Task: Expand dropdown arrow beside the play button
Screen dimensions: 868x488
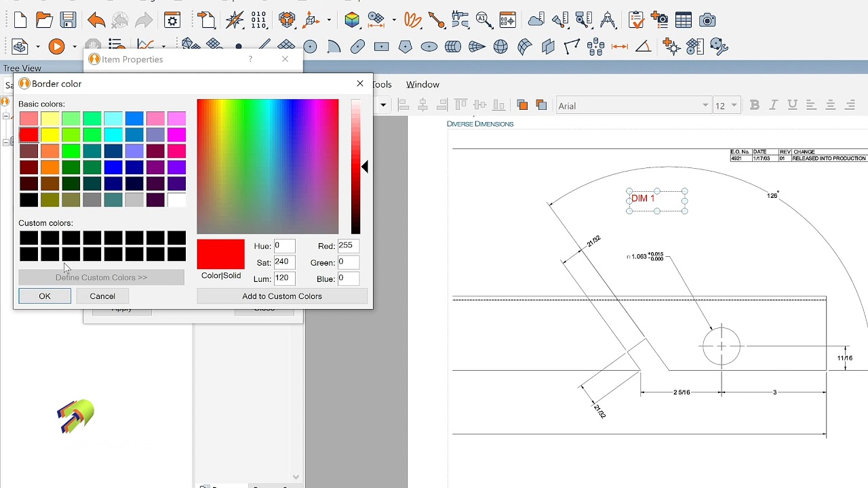Action: pos(75,47)
